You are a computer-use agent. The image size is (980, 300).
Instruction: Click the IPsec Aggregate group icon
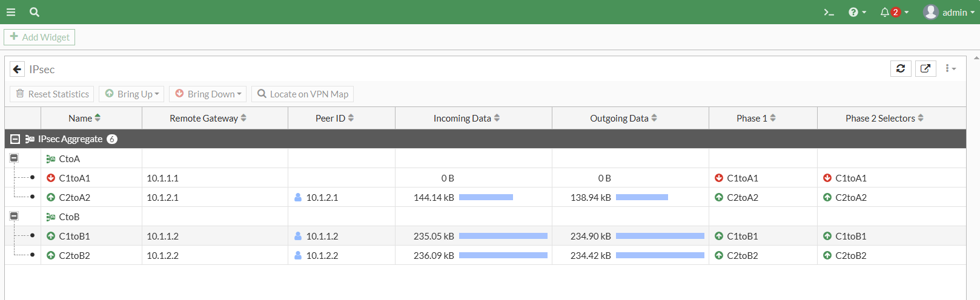(30, 139)
